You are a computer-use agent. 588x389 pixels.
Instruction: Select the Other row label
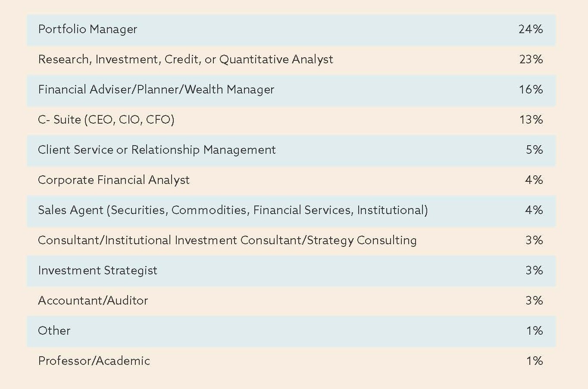tap(54, 331)
